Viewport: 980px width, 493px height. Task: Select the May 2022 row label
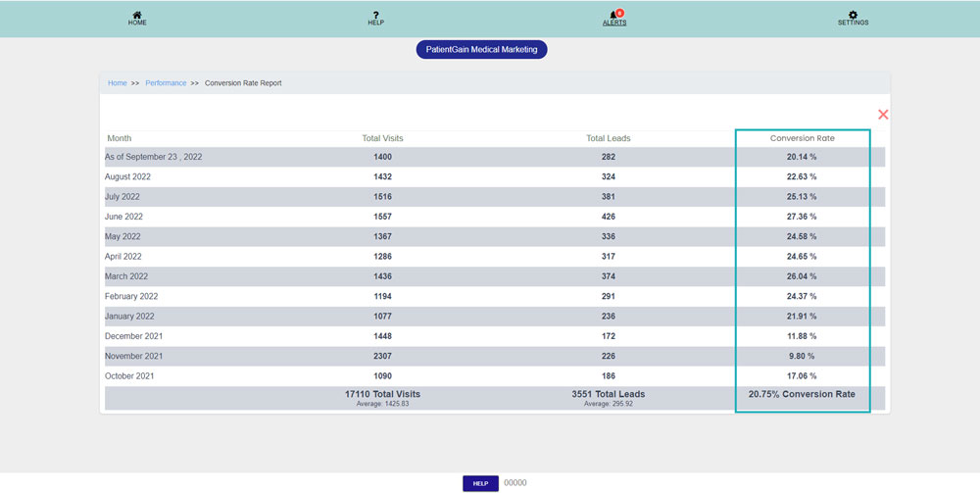122,237
